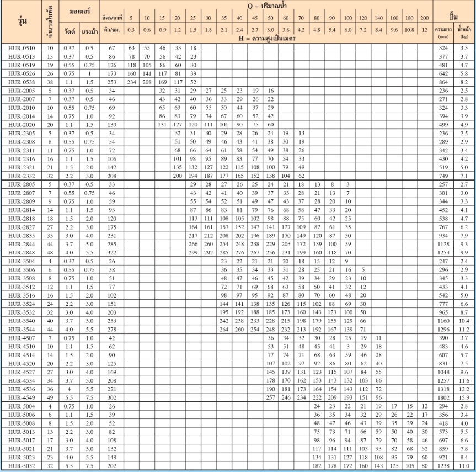Click the ความยาว (mm) header
The width and height of the screenshot is (476, 472).
point(443,33)
